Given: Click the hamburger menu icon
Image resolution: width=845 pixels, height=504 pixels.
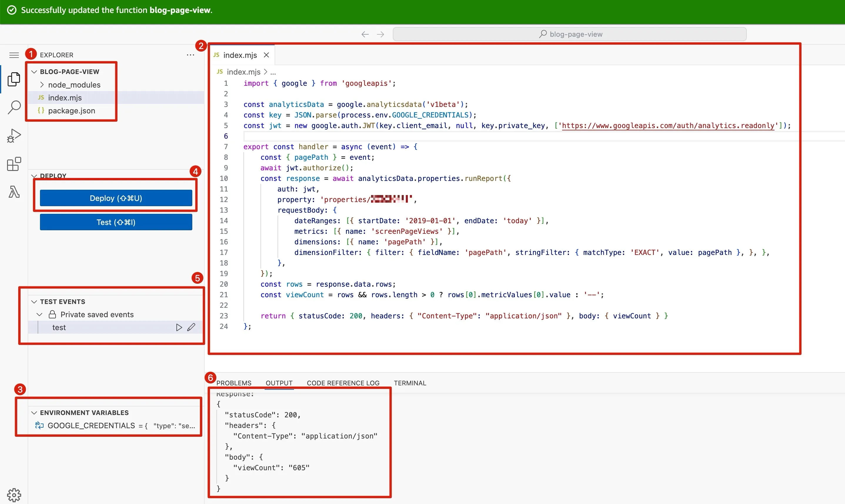Looking at the screenshot, I should point(14,55).
